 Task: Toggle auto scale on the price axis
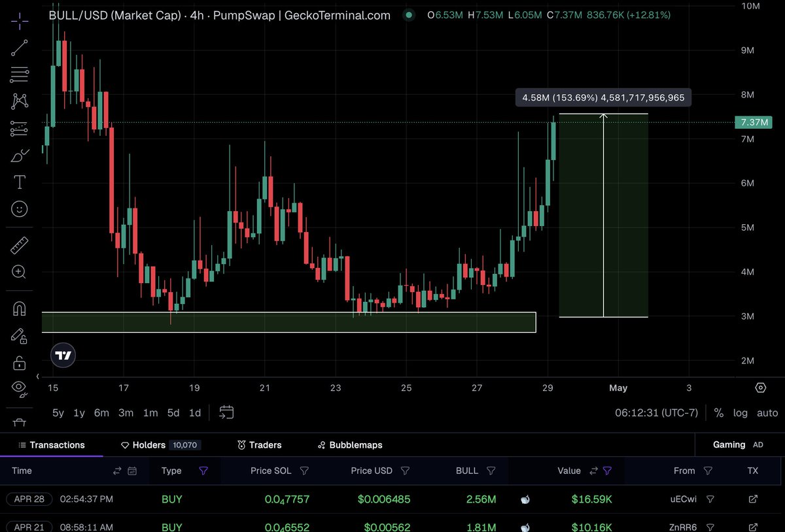click(767, 413)
